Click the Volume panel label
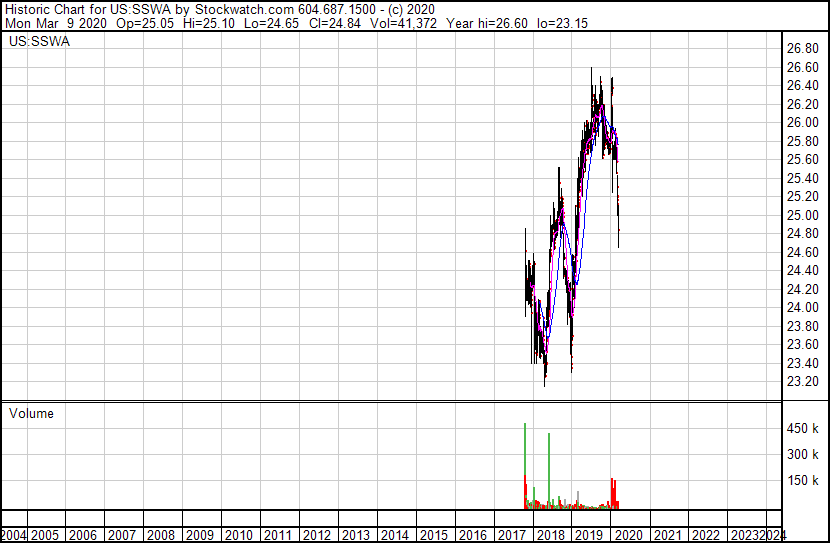This screenshot has height=543, width=830. [31, 413]
